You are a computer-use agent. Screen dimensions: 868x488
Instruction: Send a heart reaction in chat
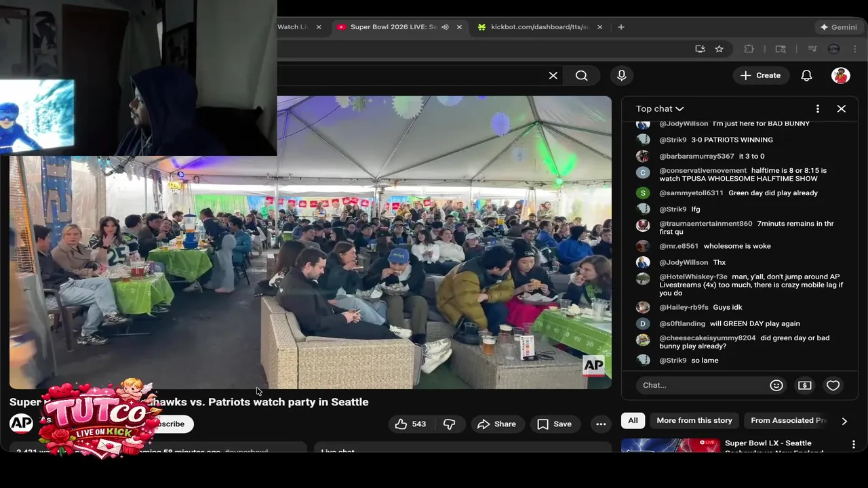(x=833, y=385)
